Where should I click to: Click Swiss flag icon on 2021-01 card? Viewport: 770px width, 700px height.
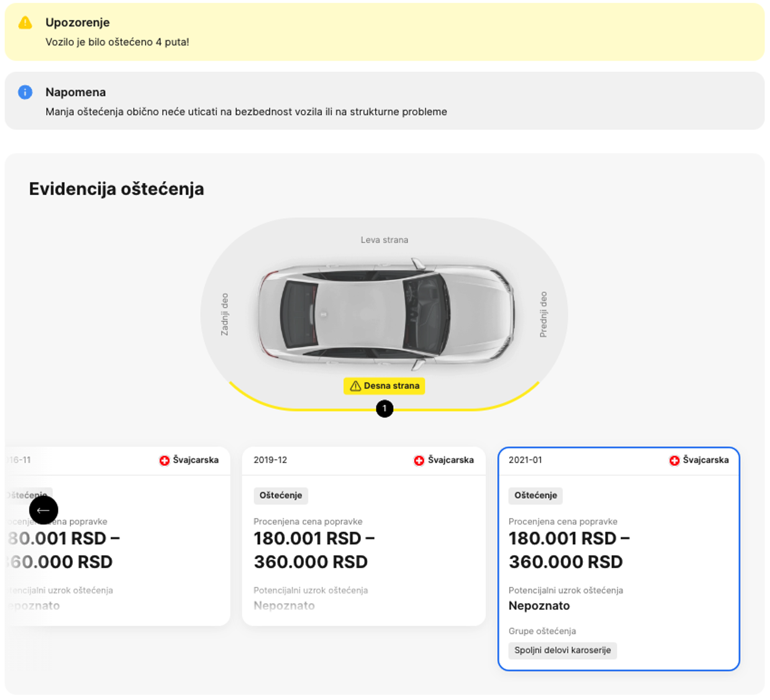point(674,460)
